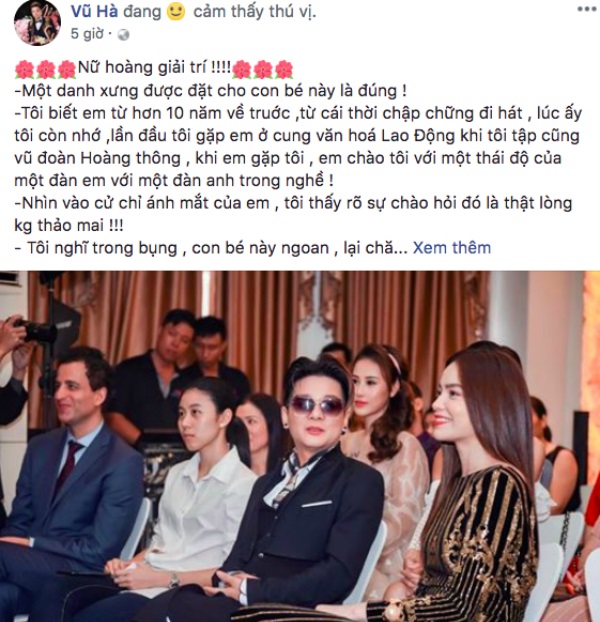Click the last flower emoji after giải trí

(x=284, y=69)
